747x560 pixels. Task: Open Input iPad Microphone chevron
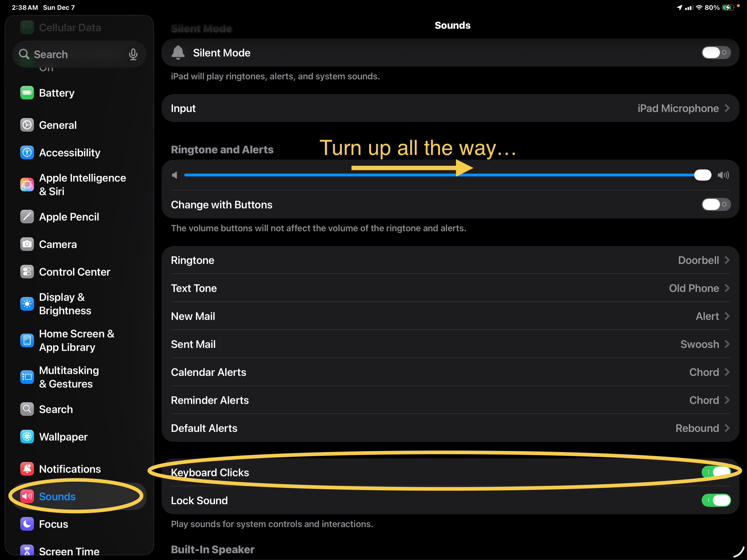click(727, 108)
